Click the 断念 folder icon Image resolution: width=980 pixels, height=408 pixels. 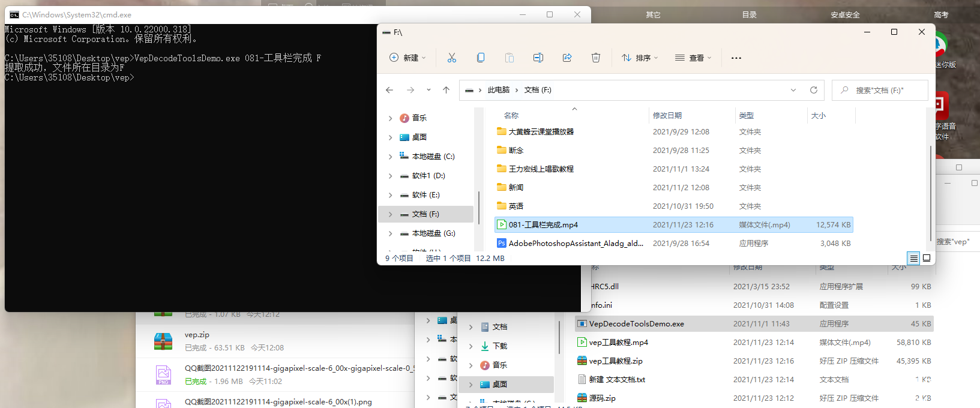click(x=502, y=150)
